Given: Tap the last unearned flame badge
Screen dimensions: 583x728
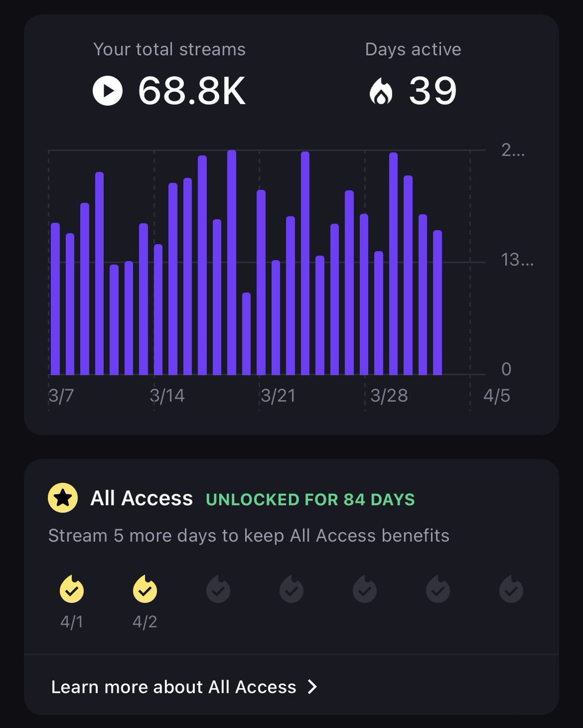Looking at the screenshot, I should point(511,588).
